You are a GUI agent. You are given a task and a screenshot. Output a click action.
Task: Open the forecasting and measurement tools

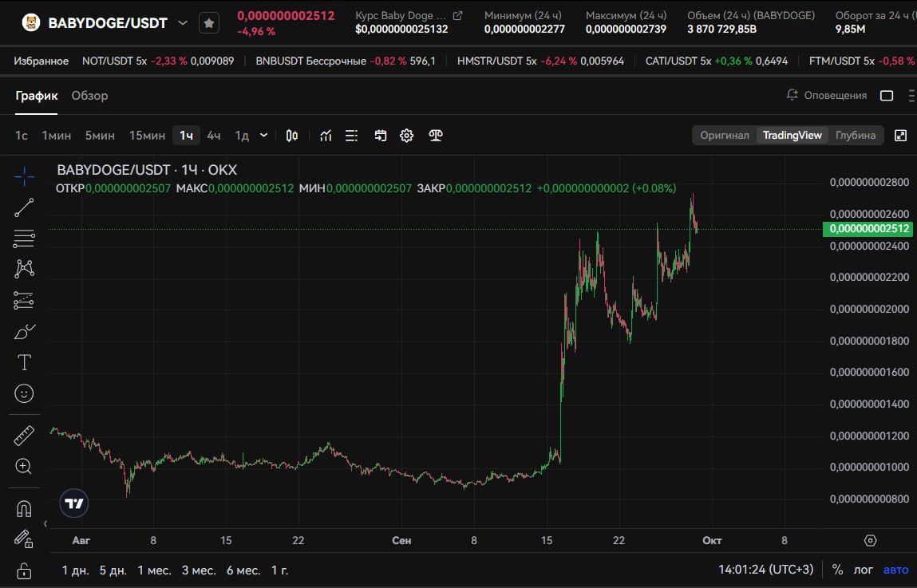click(x=24, y=301)
